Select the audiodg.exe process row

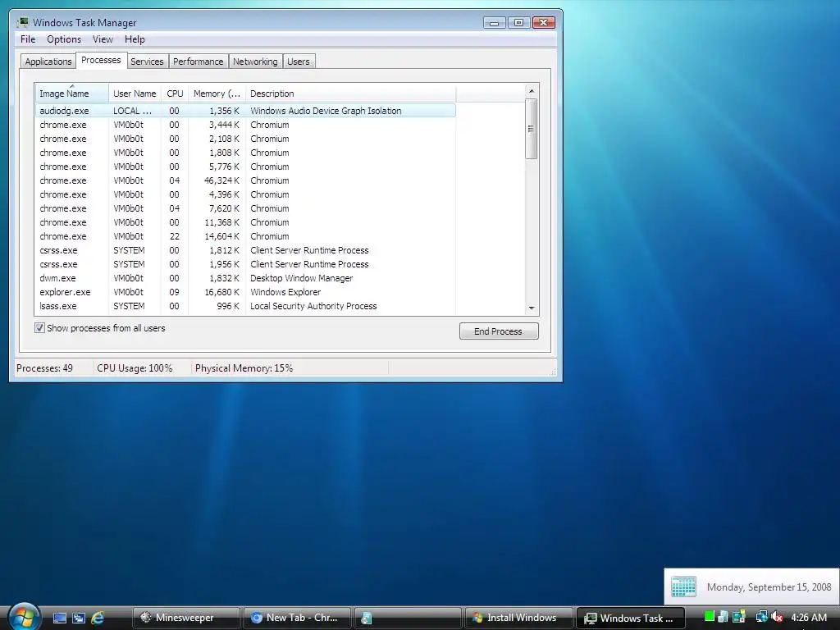pyautogui.click(x=245, y=111)
